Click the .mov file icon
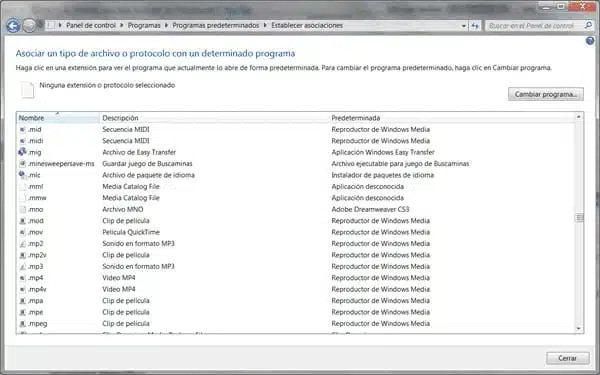 tap(23, 232)
